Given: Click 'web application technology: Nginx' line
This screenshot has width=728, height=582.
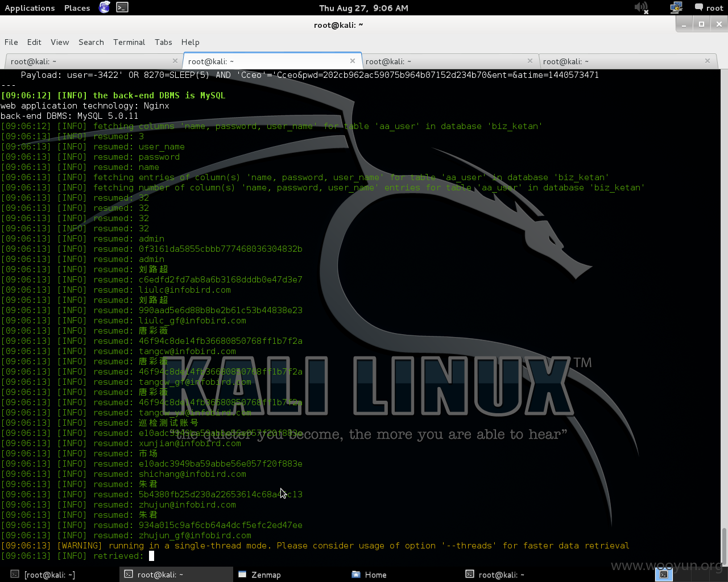Looking at the screenshot, I should tap(85, 106).
